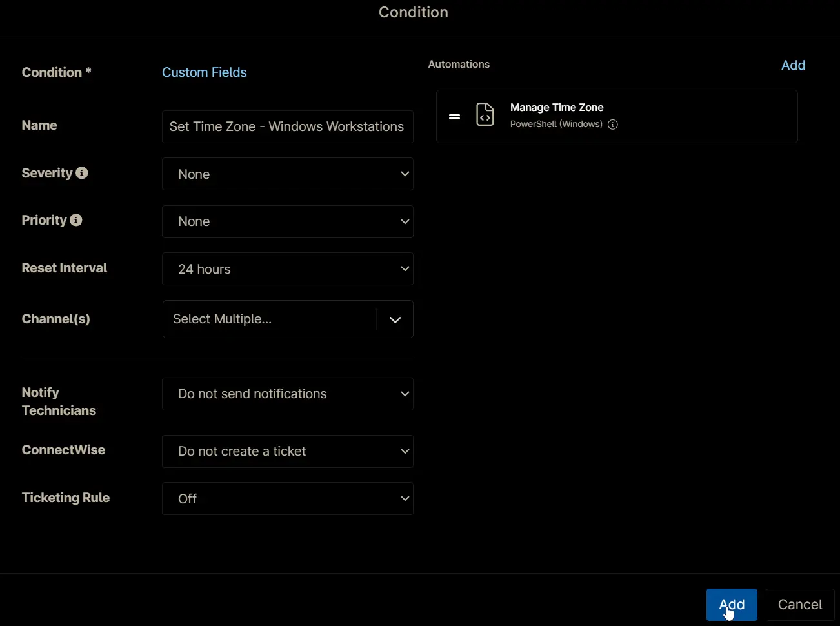Click the PowerShell (Windows) subtitle text

(x=556, y=125)
